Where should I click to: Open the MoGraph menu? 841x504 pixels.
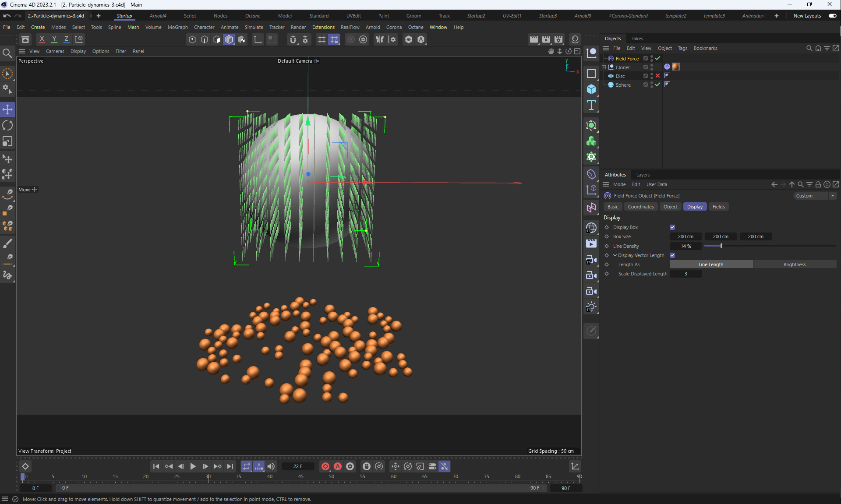pos(177,27)
